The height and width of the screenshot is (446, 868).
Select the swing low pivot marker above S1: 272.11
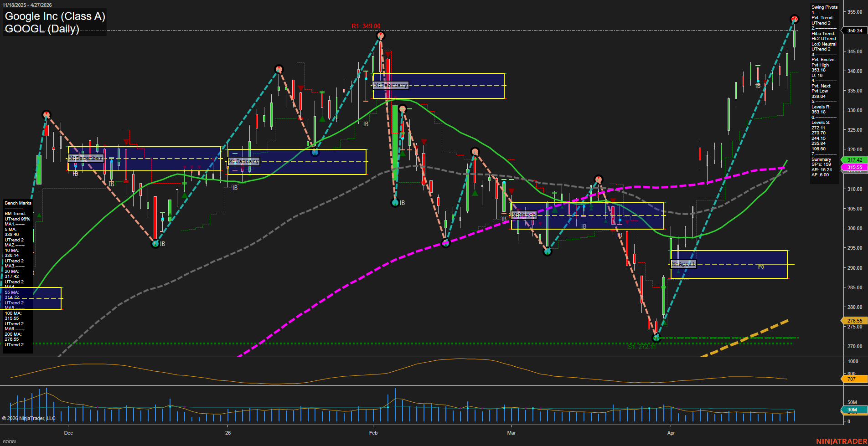pyautogui.click(x=656, y=338)
